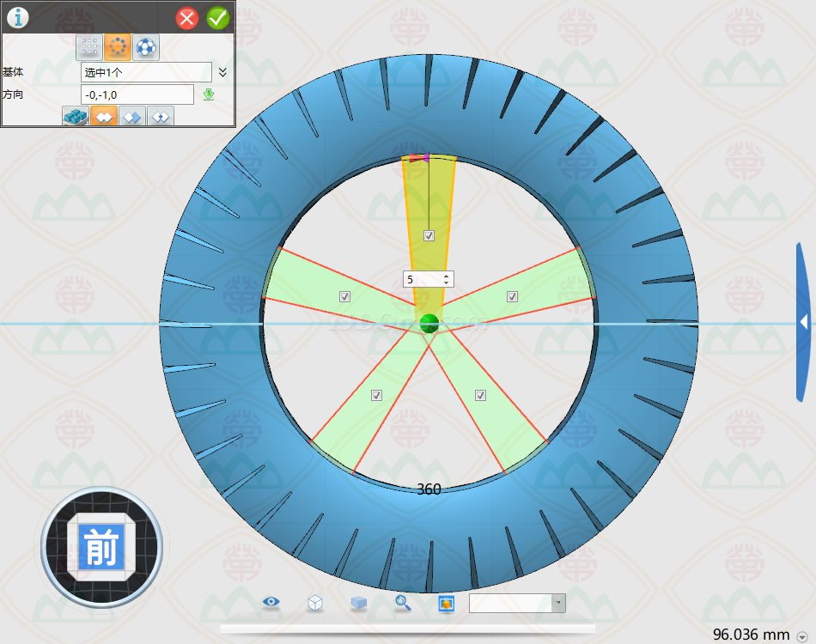The image size is (816, 644).
Task: Expand the right side panel arrow
Action: (x=804, y=322)
